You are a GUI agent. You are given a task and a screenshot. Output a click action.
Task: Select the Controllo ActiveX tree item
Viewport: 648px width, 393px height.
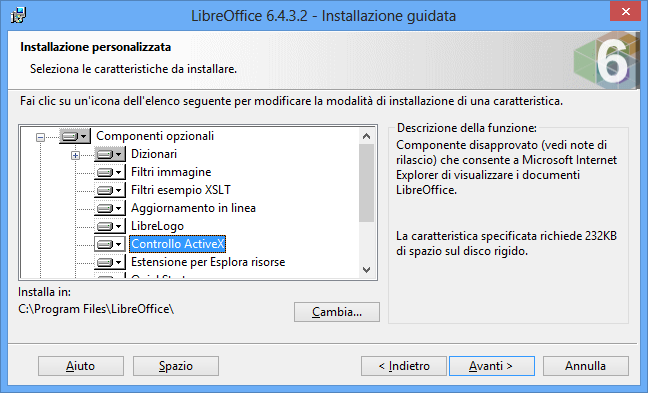(178, 244)
